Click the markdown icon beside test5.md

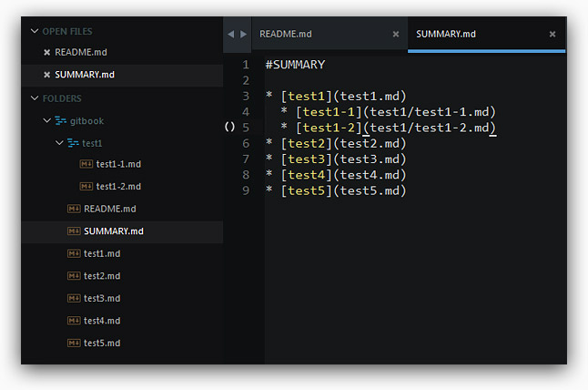pyautogui.click(x=74, y=343)
